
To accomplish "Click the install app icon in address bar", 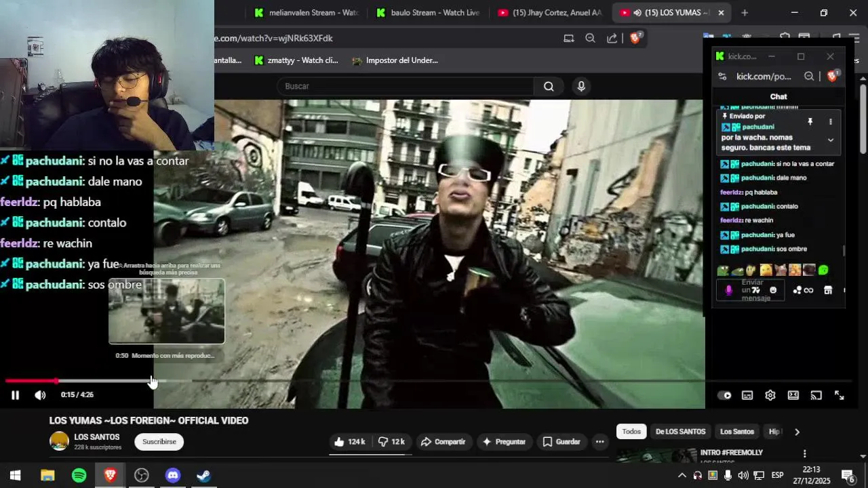I will click(x=569, y=39).
